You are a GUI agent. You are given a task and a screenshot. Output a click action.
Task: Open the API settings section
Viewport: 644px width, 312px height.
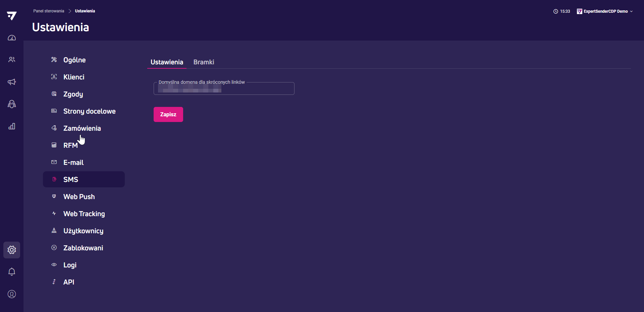[x=69, y=282]
